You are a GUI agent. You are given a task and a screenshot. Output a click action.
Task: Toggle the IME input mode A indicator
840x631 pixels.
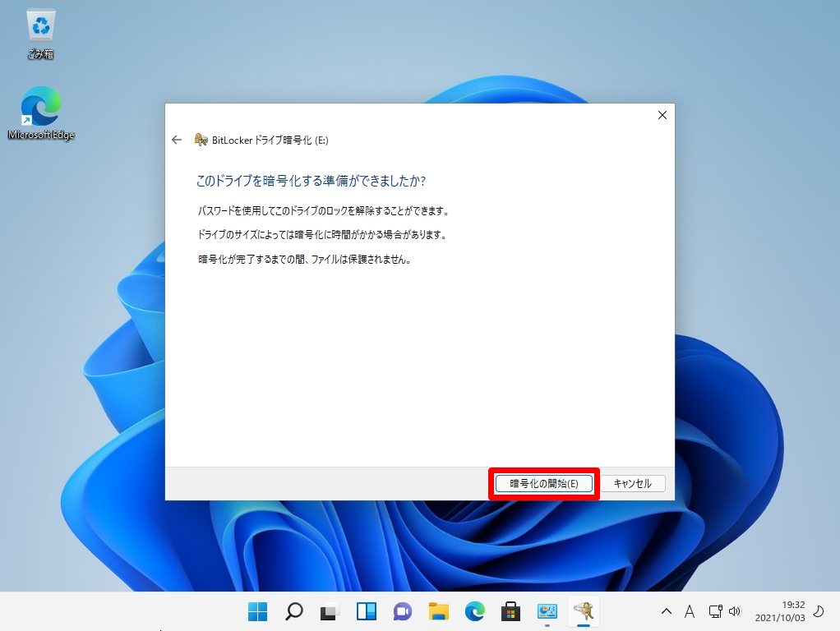690,611
